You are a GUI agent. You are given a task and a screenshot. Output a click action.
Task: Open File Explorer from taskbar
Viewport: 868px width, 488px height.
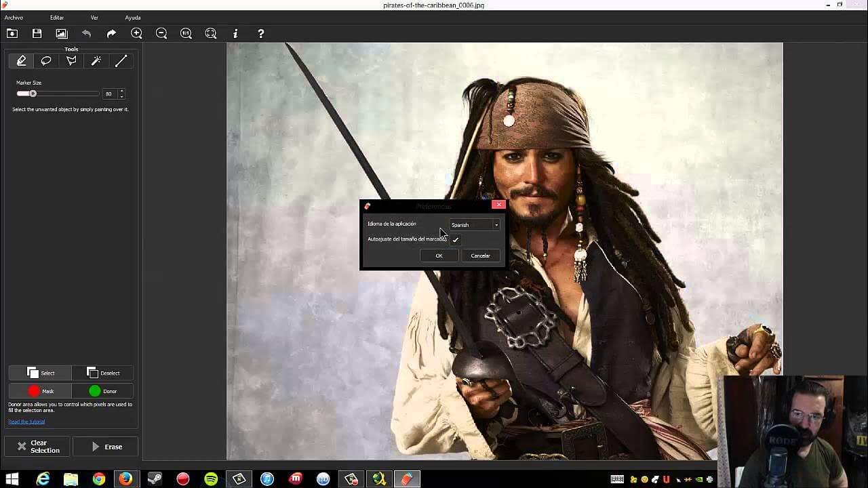click(x=71, y=479)
